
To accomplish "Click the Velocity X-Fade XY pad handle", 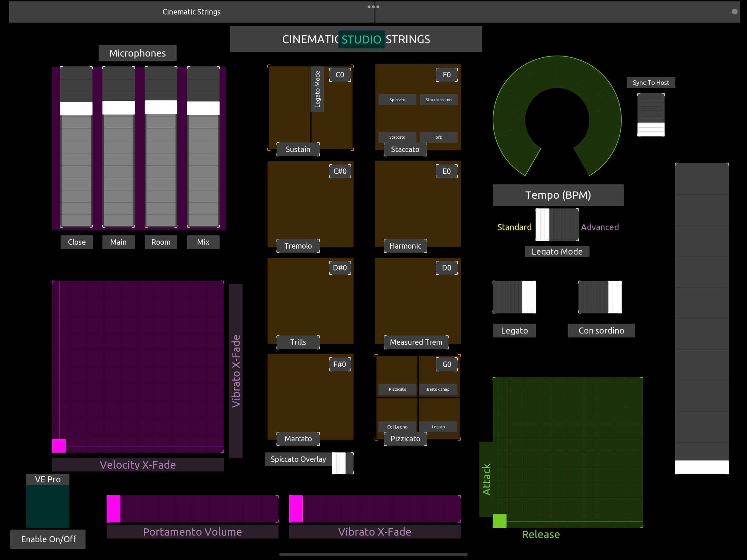I will 59,446.
